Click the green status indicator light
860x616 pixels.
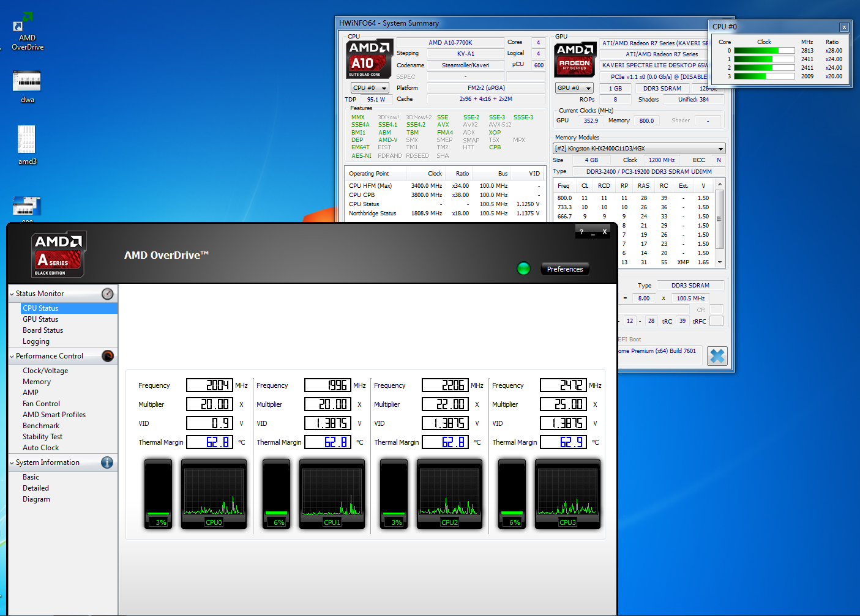click(x=523, y=269)
